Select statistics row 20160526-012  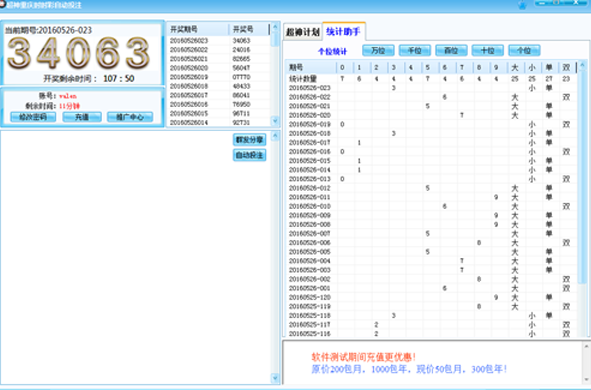click(x=431, y=188)
